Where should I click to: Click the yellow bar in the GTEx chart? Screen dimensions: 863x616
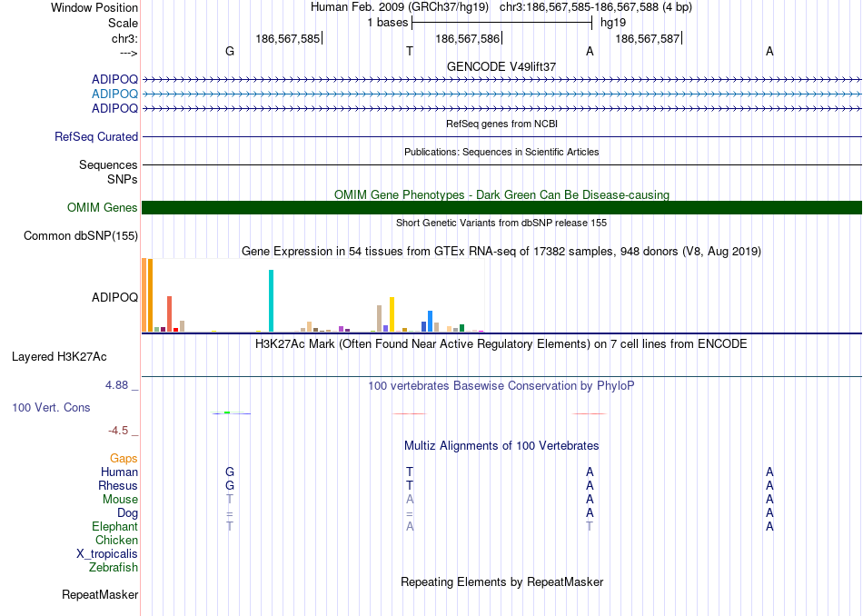click(x=392, y=314)
